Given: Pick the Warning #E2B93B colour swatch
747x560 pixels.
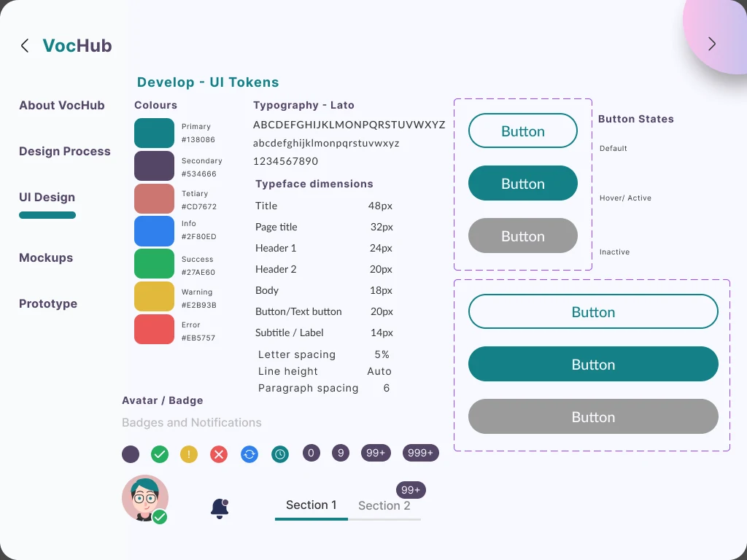Looking at the screenshot, I should (155, 296).
